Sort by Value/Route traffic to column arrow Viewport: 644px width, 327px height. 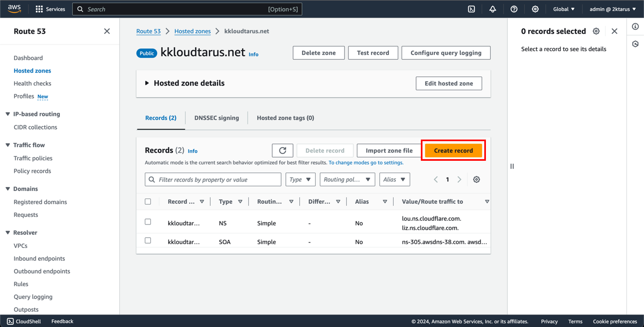[x=487, y=202]
